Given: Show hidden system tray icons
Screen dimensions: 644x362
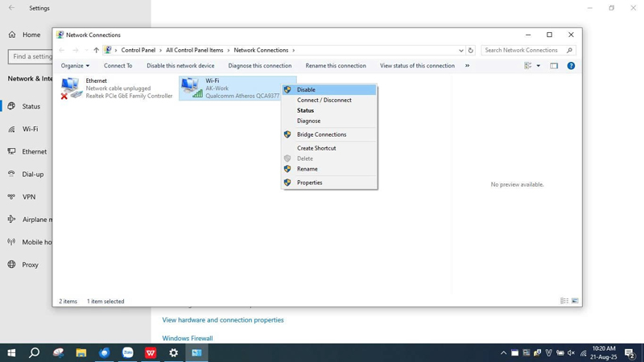Looking at the screenshot, I should 504,353.
